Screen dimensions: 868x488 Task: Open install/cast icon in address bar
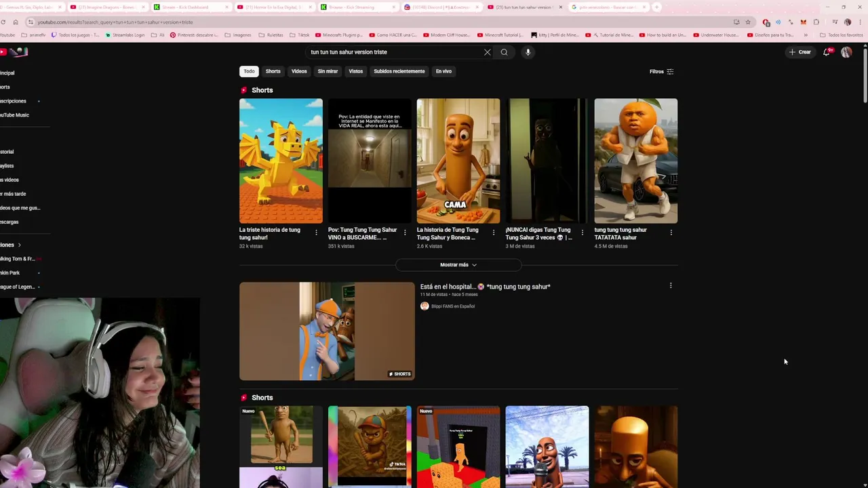coord(736,22)
